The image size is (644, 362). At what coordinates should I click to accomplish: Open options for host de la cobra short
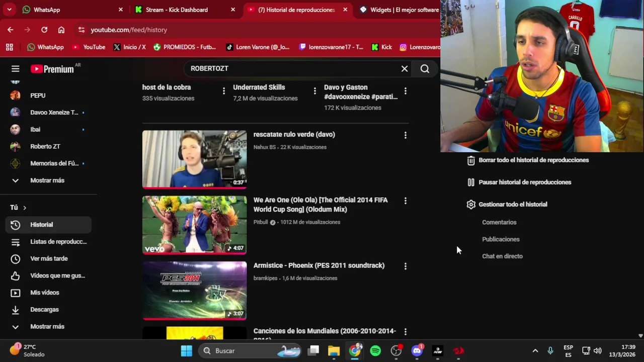tap(224, 91)
